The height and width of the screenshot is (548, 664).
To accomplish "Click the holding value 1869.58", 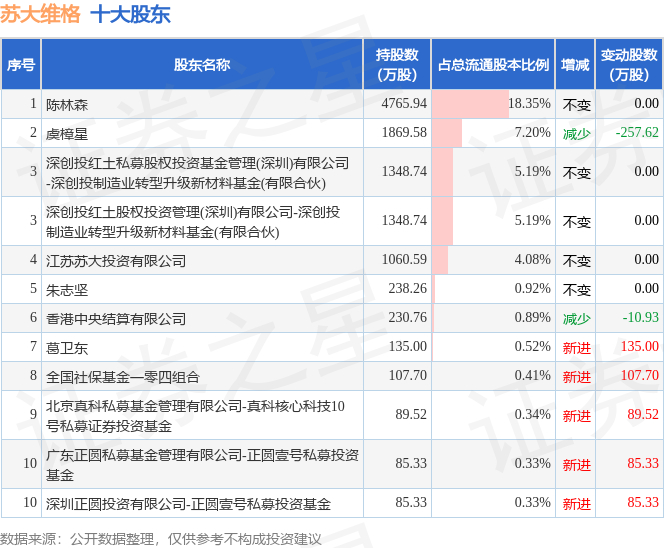I will click(404, 133).
